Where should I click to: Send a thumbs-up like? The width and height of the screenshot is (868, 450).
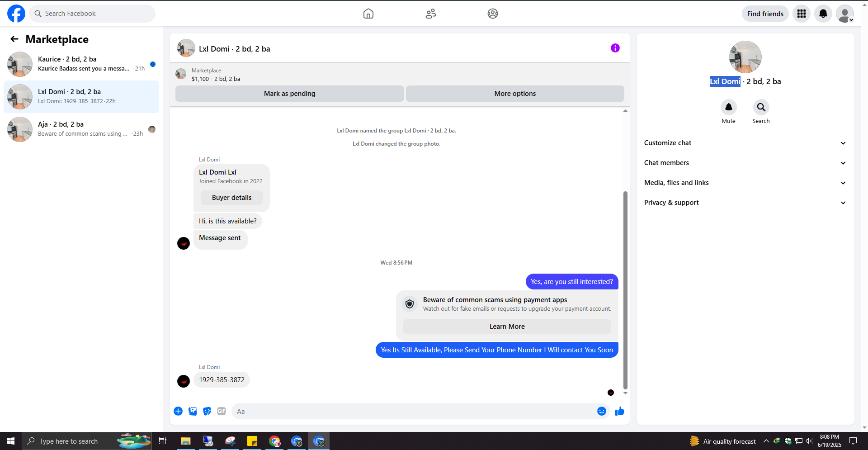click(620, 411)
